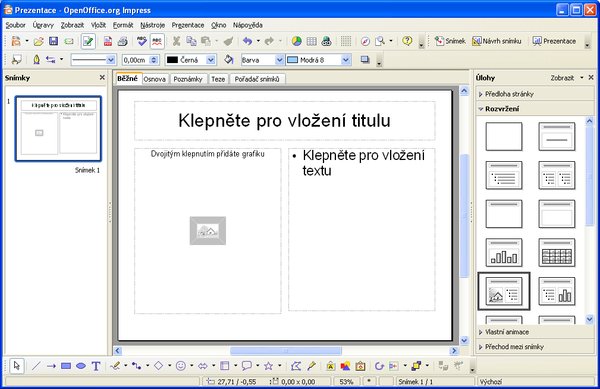Switch to the Osnova tab
600x389 pixels.
tap(155, 79)
